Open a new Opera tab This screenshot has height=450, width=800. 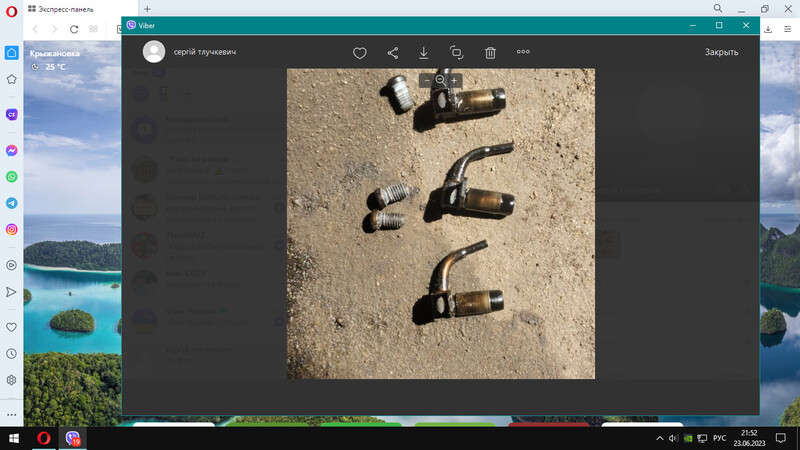[147, 9]
